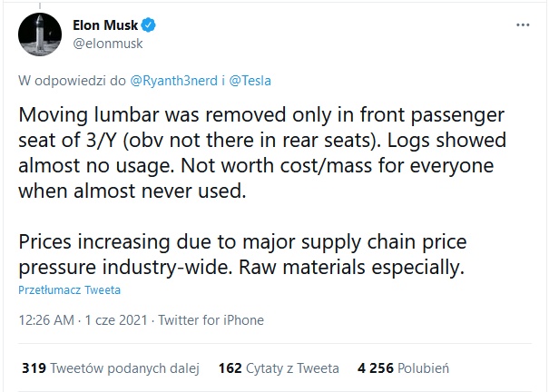Open the Twitter for iPhone source link
The height and width of the screenshot is (392, 549).
pyautogui.click(x=211, y=320)
